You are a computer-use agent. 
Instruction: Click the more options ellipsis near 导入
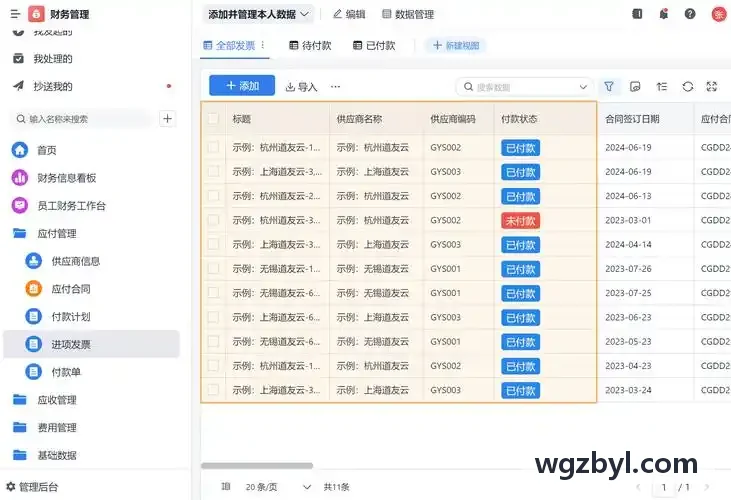335,87
